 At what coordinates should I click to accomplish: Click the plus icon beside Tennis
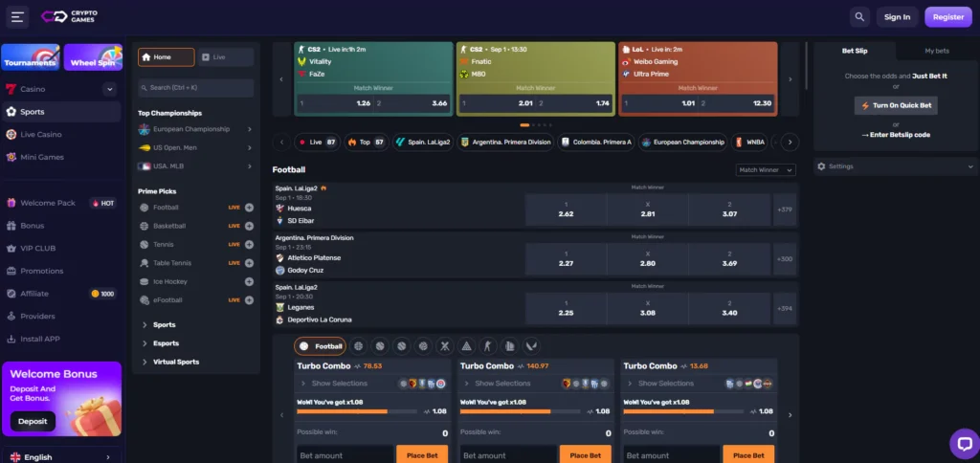coord(249,244)
